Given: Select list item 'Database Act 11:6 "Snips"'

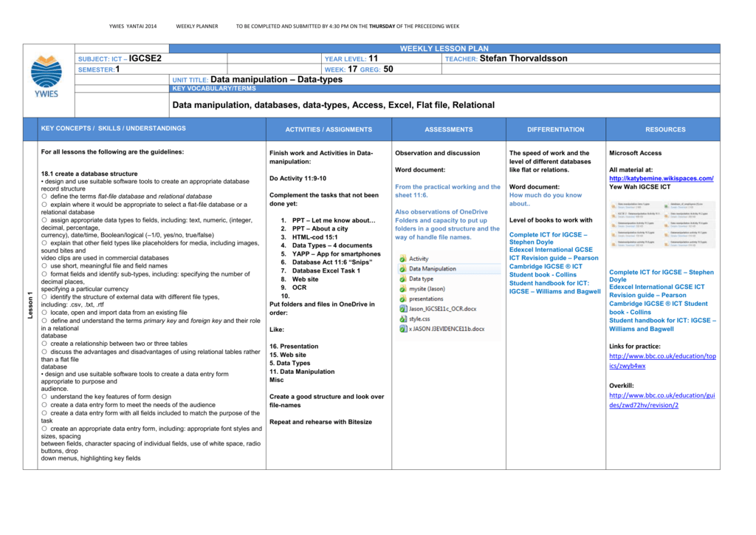Looking at the screenshot, I should pos(332,262).
